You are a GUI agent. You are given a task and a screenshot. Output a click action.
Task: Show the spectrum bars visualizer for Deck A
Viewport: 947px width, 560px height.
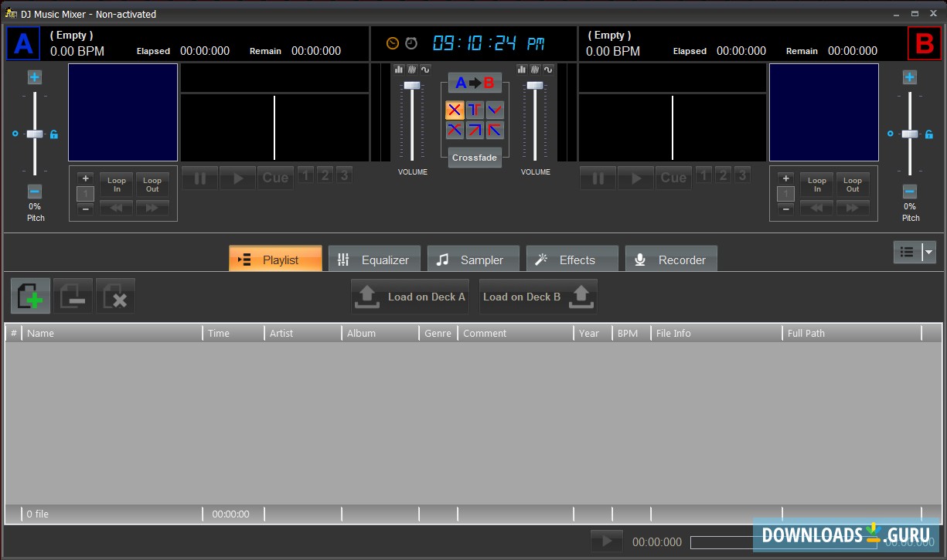[399, 70]
